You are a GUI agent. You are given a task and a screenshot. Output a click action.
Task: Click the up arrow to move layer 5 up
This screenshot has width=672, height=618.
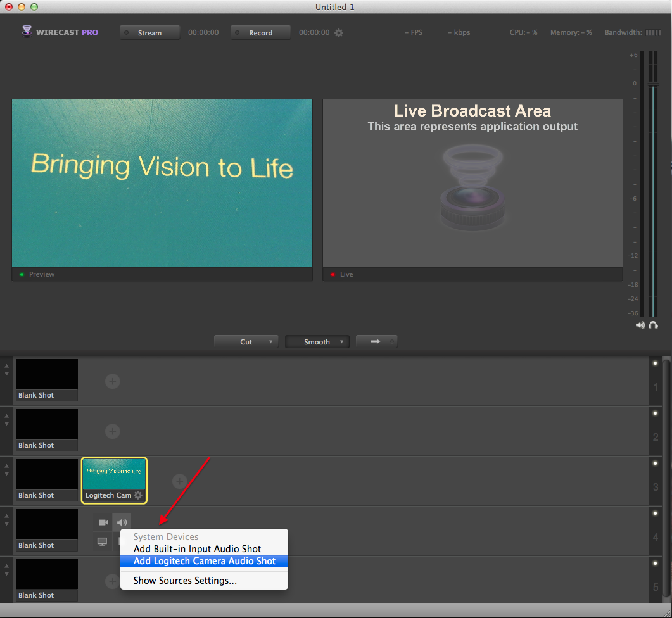tap(6, 566)
